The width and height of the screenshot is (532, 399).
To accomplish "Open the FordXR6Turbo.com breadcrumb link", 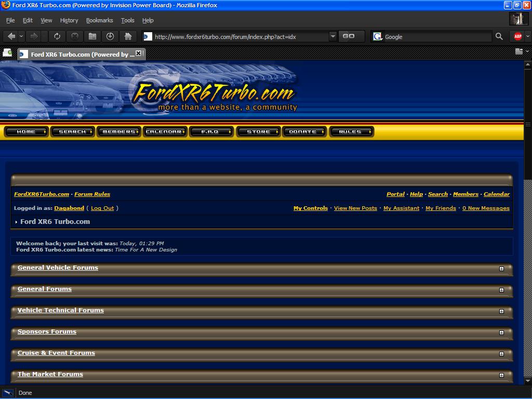I will coord(42,194).
